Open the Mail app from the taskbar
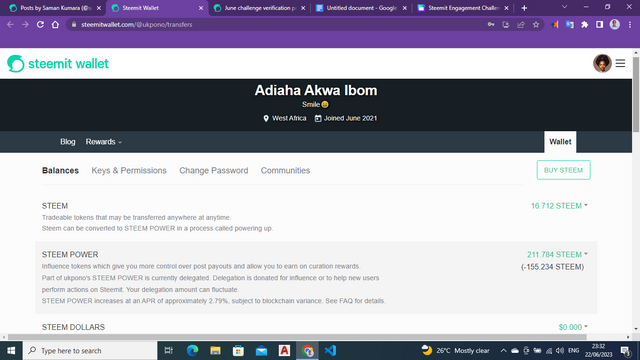Image resolution: width=640 pixels, height=360 pixels. coord(261,351)
